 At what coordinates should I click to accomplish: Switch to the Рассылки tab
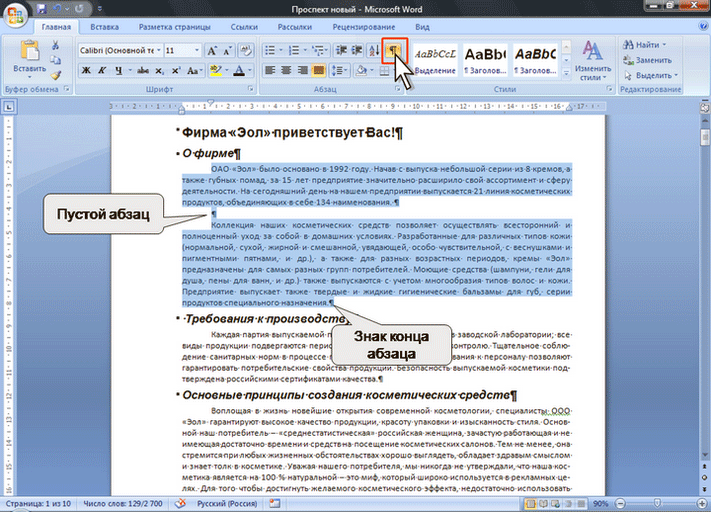[295, 27]
